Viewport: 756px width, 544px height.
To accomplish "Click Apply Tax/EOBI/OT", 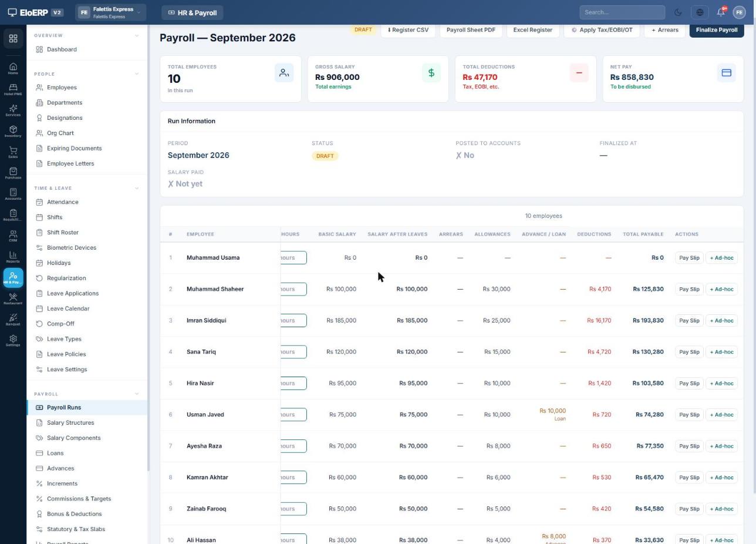I will point(602,30).
